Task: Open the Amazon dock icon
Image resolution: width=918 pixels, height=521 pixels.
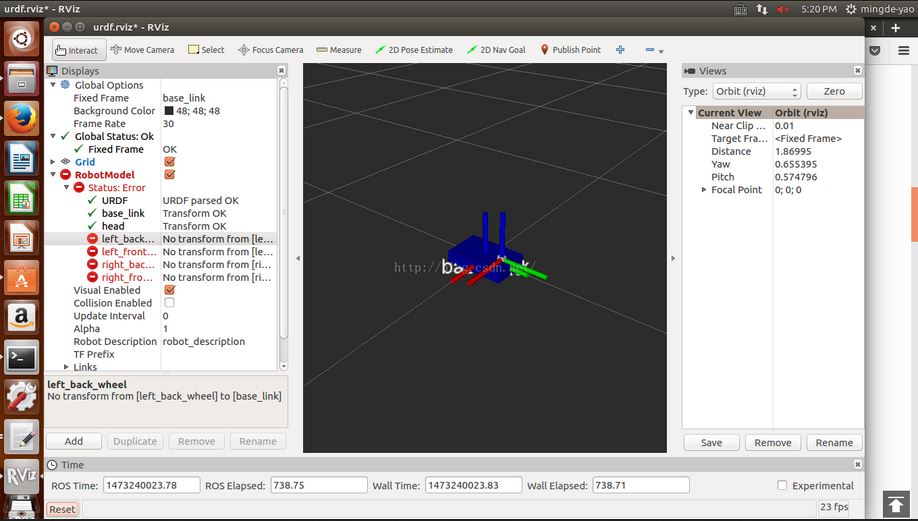Action: tap(22, 317)
